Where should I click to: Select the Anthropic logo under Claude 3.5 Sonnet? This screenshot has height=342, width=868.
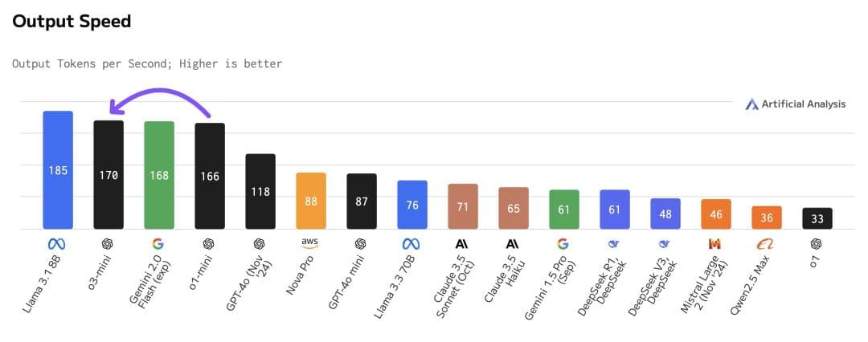(x=462, y=244)
